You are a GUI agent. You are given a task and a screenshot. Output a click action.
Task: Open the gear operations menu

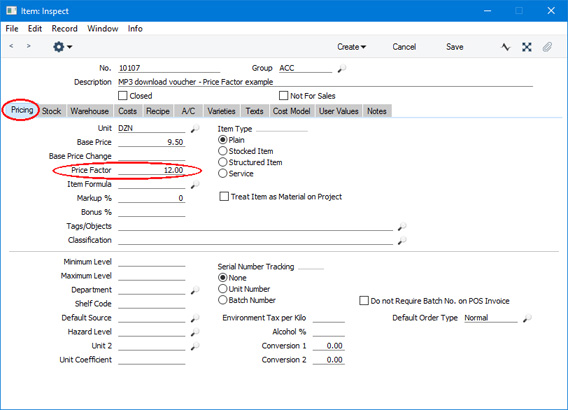click(62, 47)
